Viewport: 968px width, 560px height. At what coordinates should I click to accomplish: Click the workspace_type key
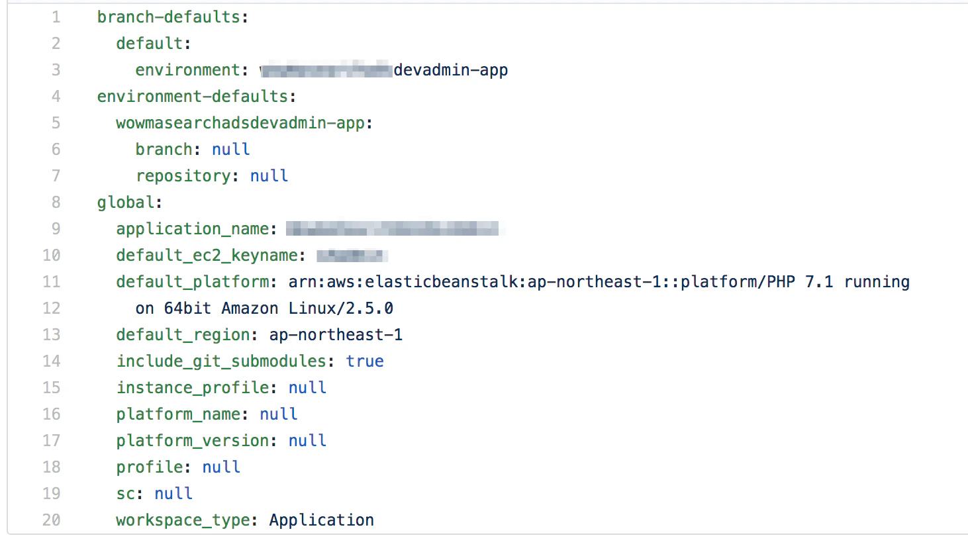coord(183,520)
